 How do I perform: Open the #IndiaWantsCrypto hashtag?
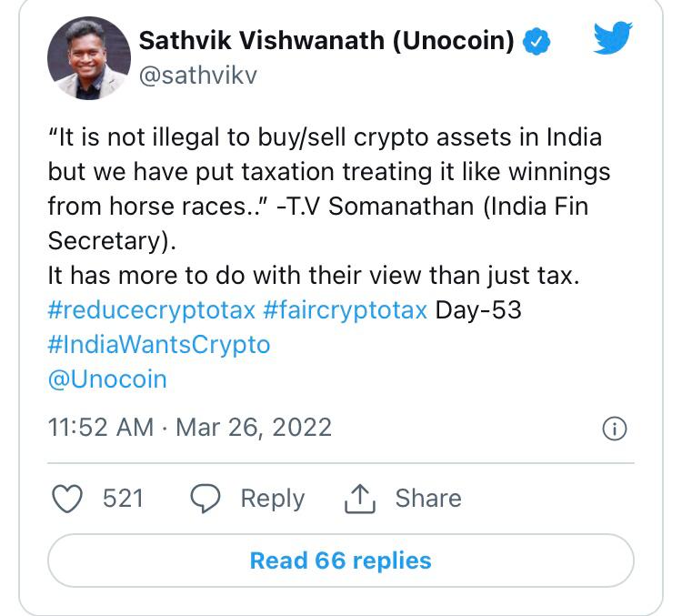(159, 345)
